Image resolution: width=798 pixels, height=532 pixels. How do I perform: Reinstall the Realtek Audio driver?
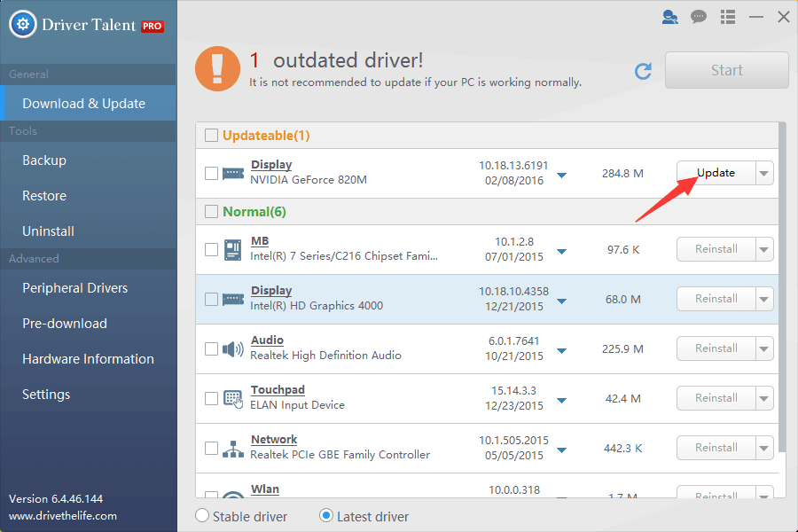coord(716,348)
